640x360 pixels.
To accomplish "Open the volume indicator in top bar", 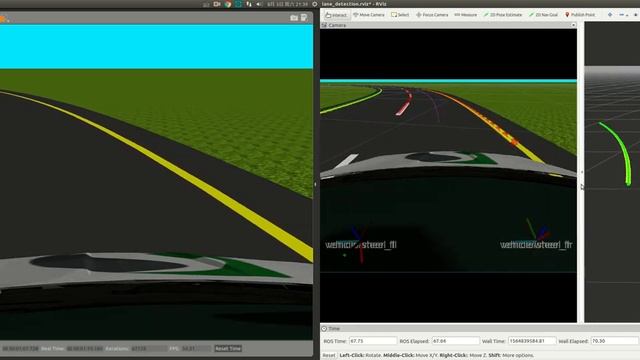I will click(x=260, y=4).
